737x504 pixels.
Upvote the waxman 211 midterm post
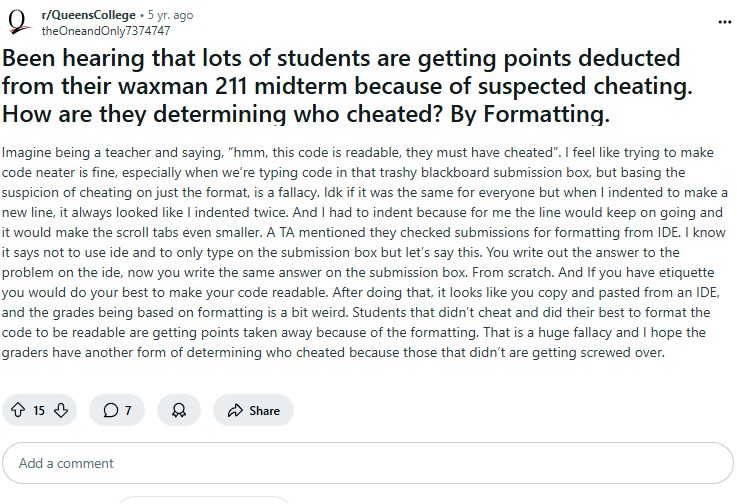click(x=18, y=410)
